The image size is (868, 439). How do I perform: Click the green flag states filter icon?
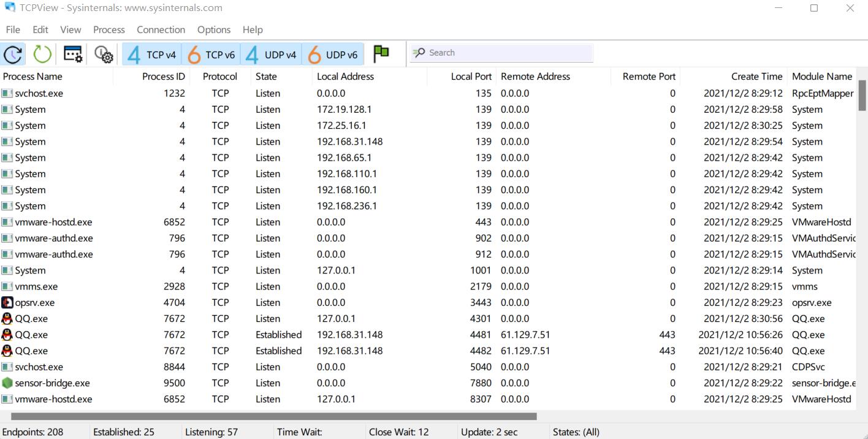point(381,53)
